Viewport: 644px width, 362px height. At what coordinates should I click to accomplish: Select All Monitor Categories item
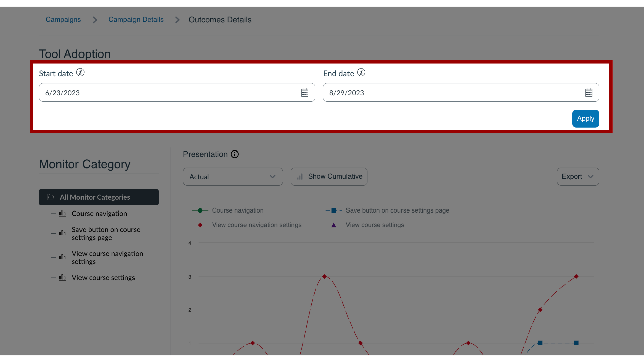[98, 197]
